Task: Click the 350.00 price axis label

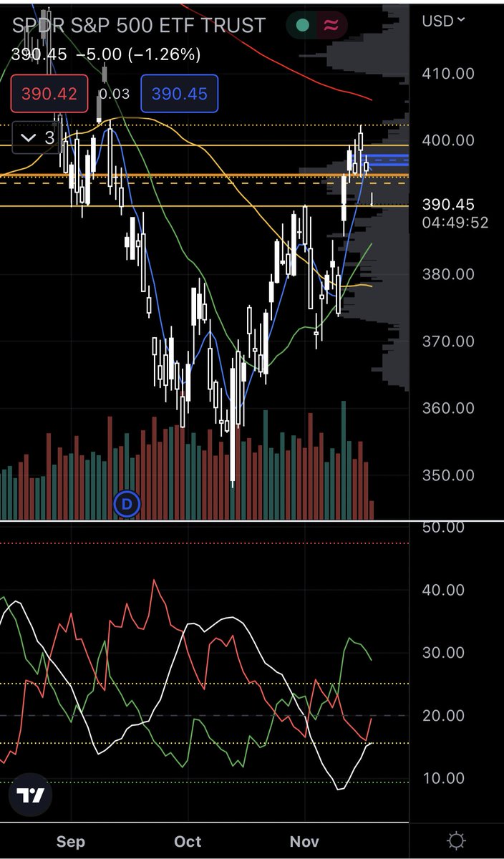Action: 448,475
